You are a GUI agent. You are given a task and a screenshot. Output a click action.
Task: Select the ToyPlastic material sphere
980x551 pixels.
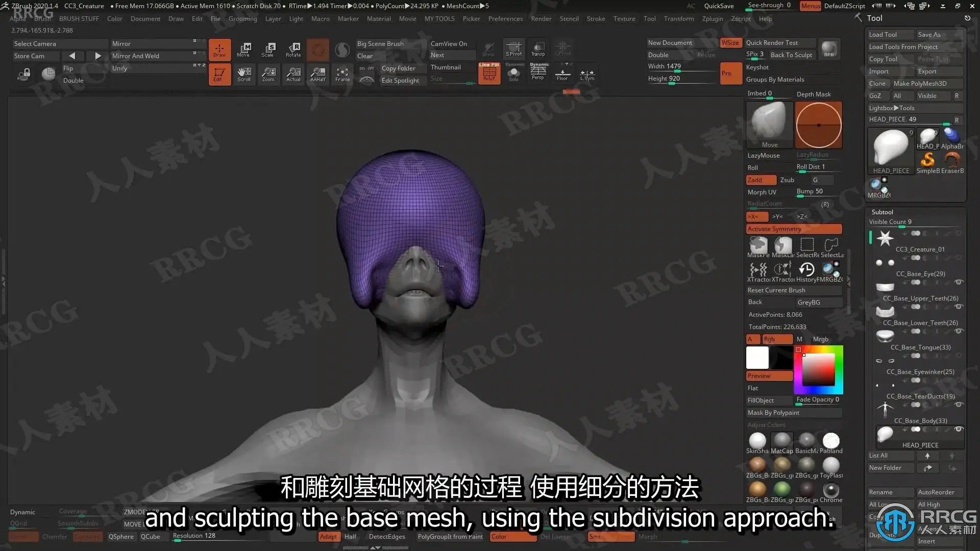pyautogui.click(x=831, y=467)
